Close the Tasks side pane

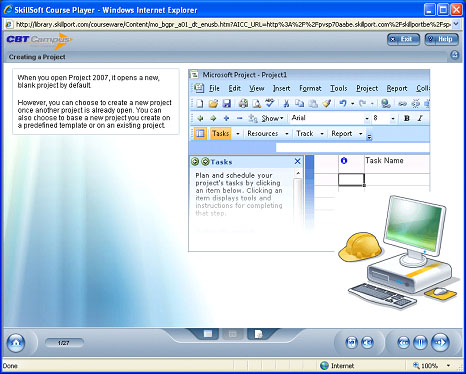298,162
